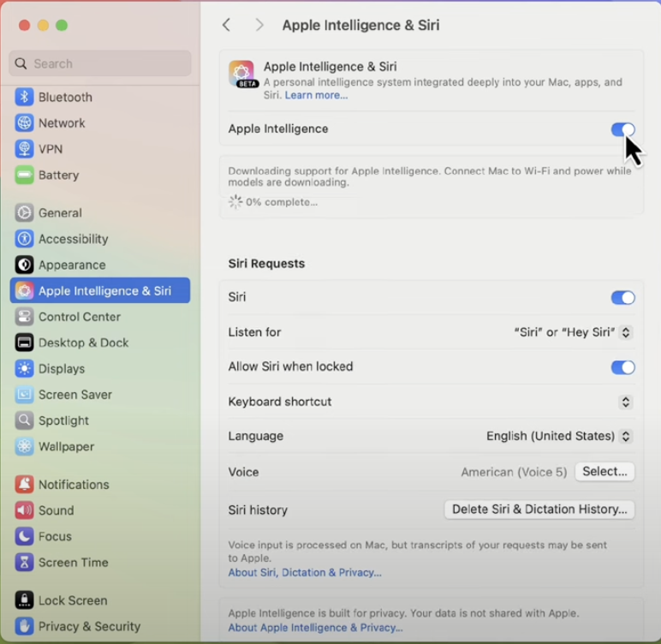661x644 pixels.
Task: Go forward with the right chevron
Action: (259, 25)
